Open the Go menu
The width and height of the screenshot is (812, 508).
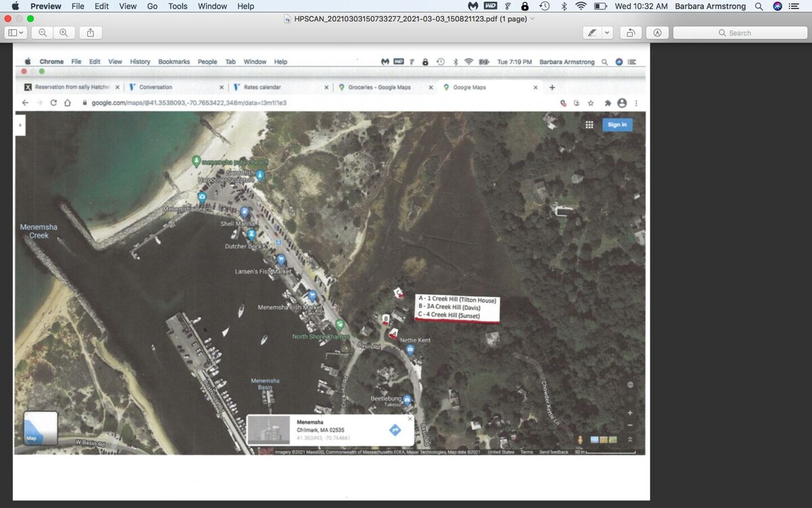(x=152, y=6)
